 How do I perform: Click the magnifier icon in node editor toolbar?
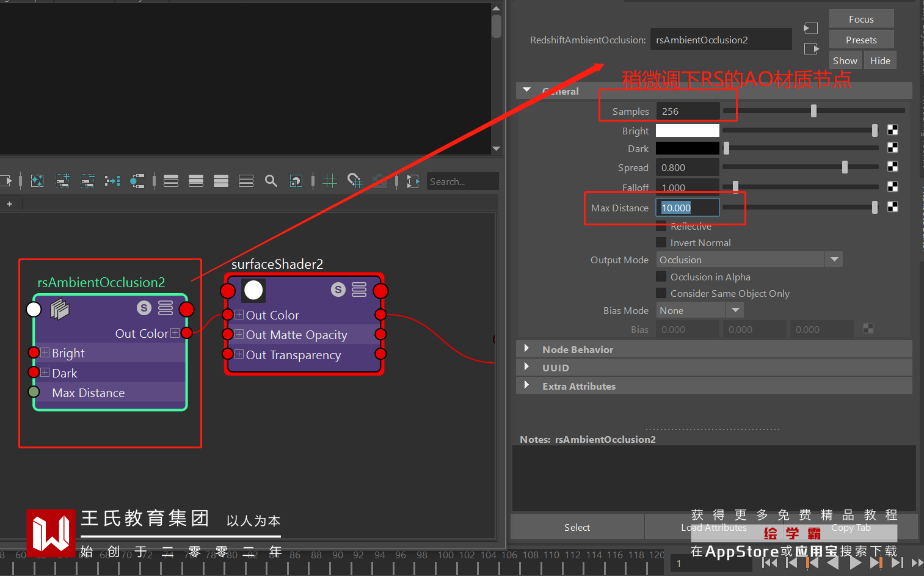click(x=271, y=181)
